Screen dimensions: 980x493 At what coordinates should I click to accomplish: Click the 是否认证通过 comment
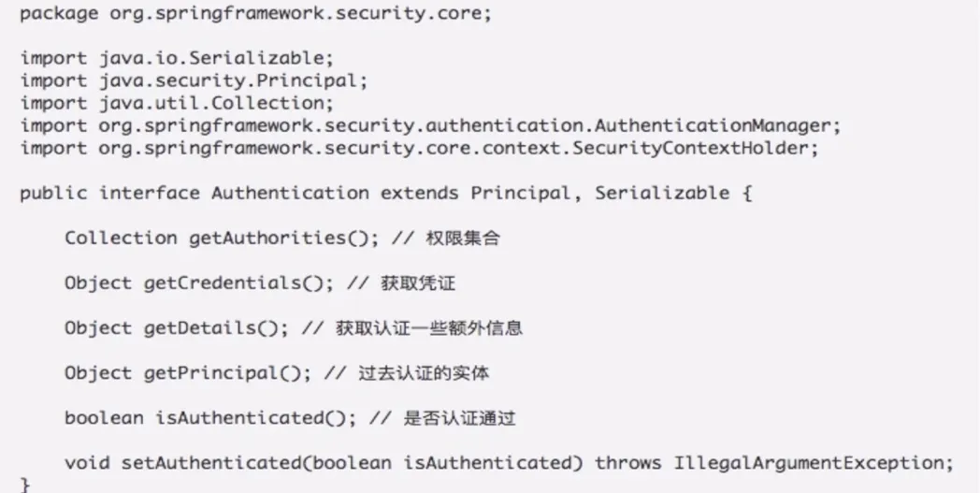coord(459,418)
